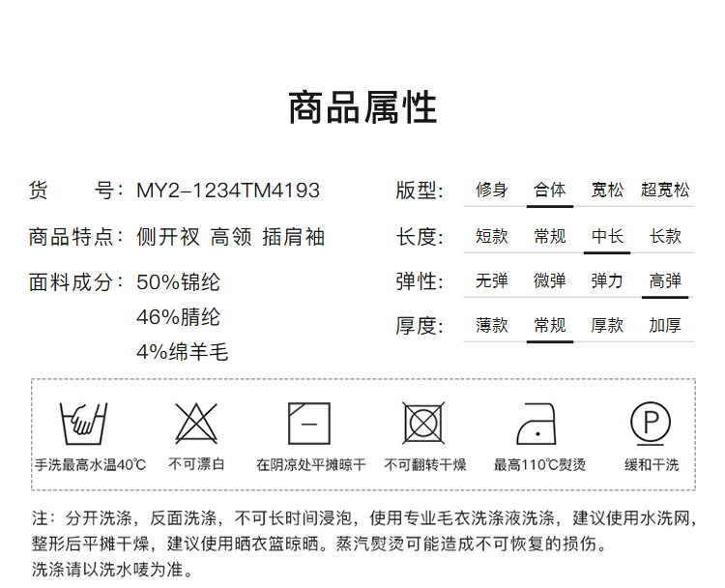Select 中长 length option
Screen dimensions: 725x588
[607, 236]
